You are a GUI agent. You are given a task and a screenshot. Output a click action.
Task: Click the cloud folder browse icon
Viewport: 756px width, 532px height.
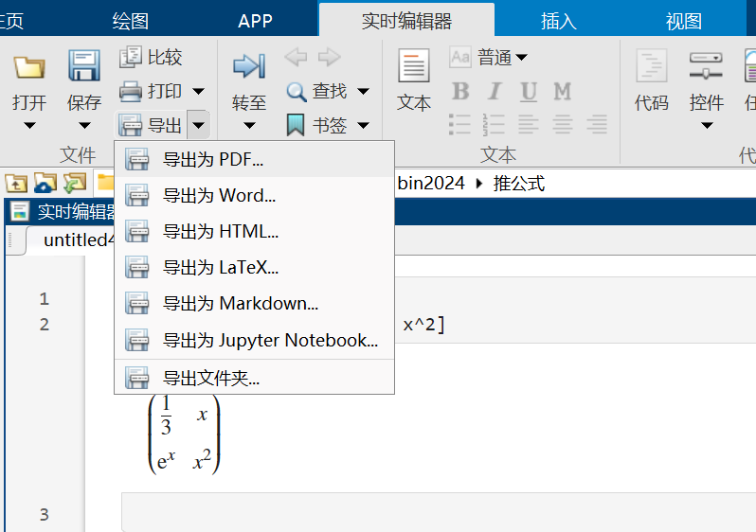click(45, 183)
